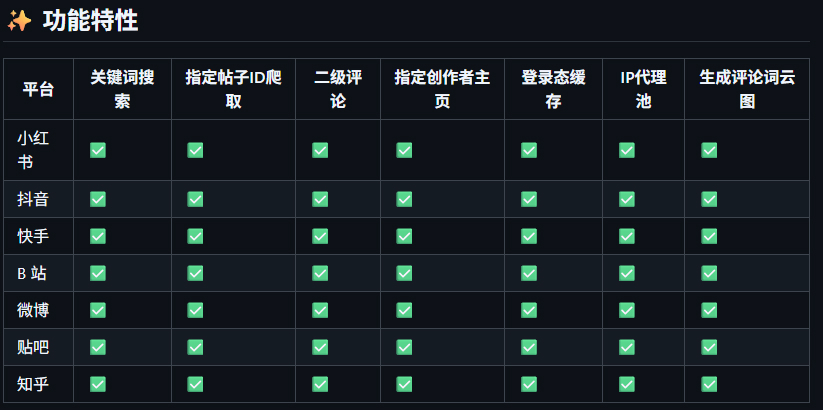Click 小红书 checkmark under 关键词搜索 column

pos(98,150)
